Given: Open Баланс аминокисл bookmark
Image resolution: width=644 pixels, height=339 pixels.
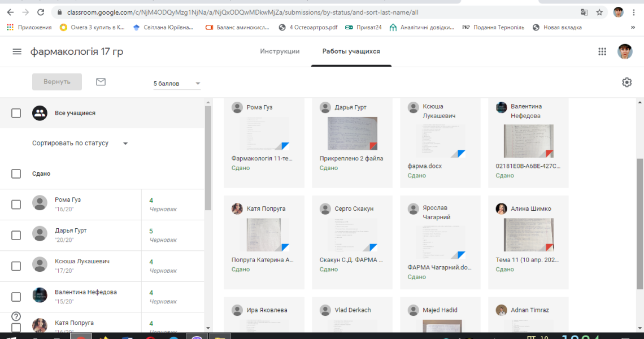Looking at the screenshot, I should click(x=237, y=28).
